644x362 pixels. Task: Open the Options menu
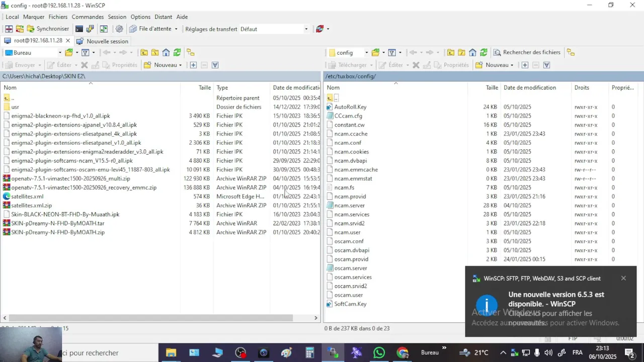[140, 17]
